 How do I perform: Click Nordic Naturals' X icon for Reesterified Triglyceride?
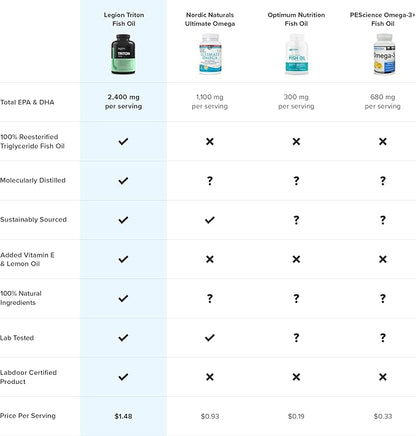point(210,142)
